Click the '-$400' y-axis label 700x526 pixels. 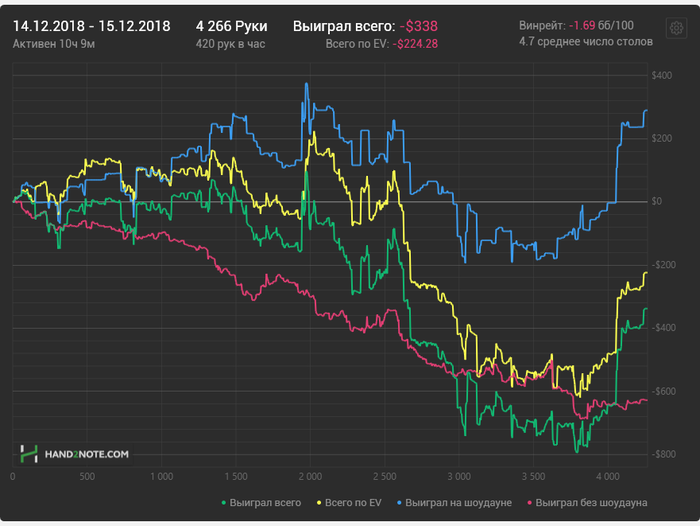(x=664, y=328)
